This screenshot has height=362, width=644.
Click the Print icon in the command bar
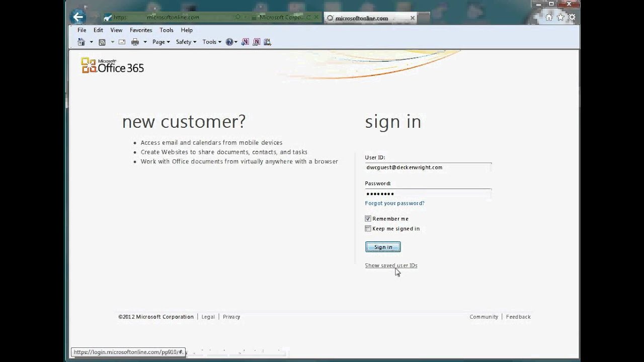point(135,42)
